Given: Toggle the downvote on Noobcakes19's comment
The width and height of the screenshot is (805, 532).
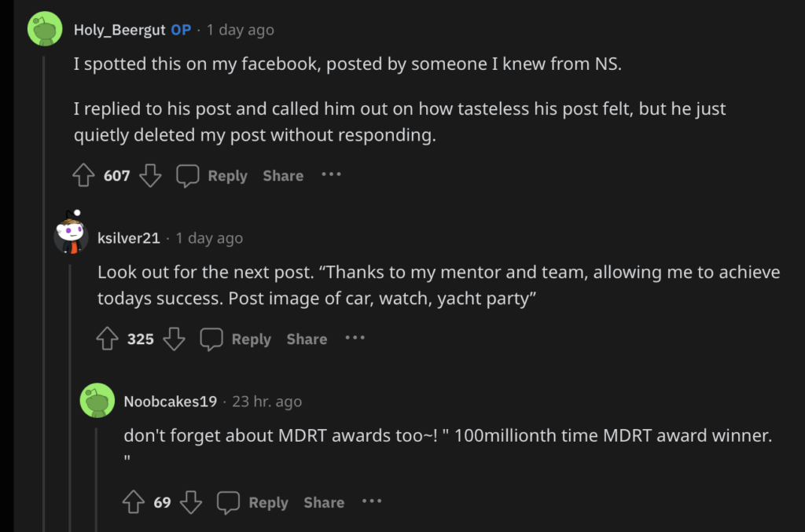Looking at the screenshot, I should (x=191, y=501).
